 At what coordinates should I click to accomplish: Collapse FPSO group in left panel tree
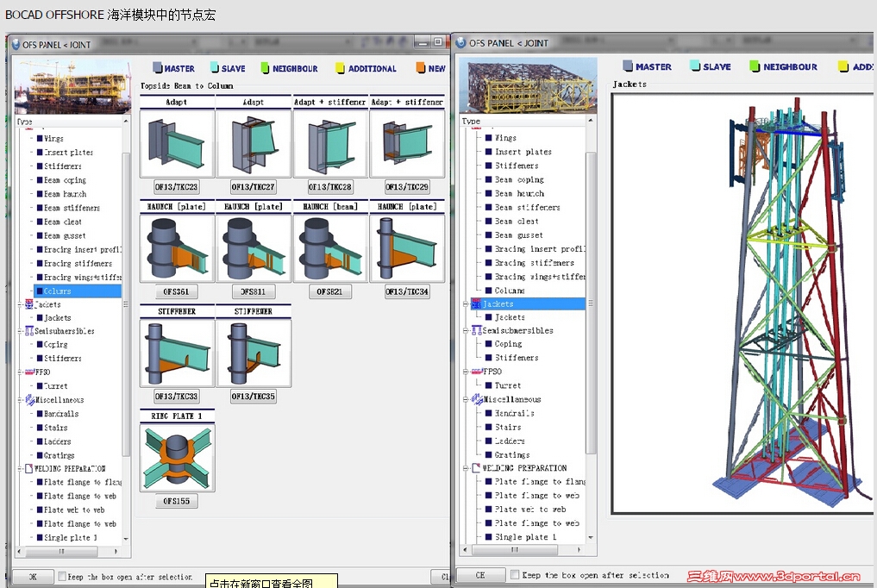[20, 372]
